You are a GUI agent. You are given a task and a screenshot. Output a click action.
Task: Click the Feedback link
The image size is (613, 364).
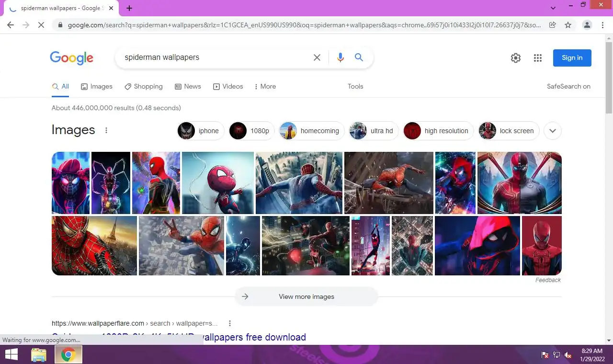pyautogui.click(x=548, y=280)
